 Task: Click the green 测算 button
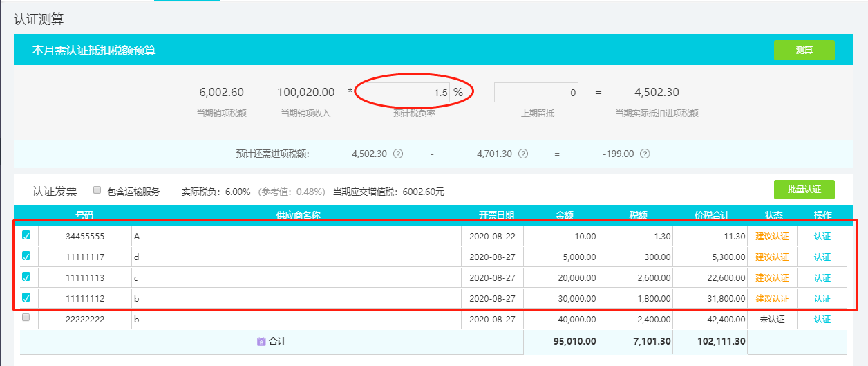coord(804,51)
